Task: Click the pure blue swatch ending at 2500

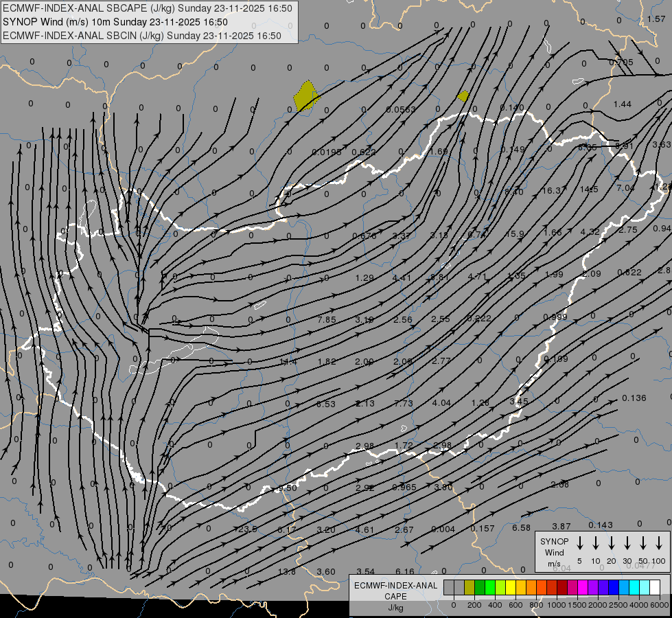Action: click(613, 587)
